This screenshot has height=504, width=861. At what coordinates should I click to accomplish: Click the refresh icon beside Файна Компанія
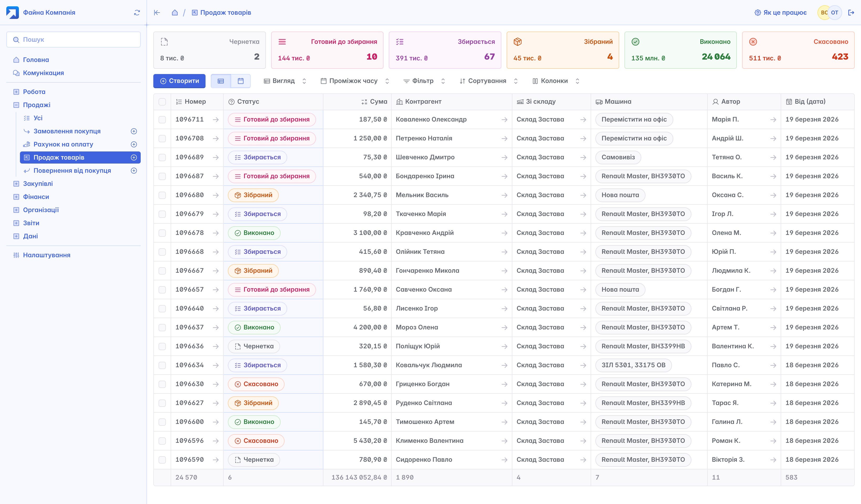coord(137,13)
